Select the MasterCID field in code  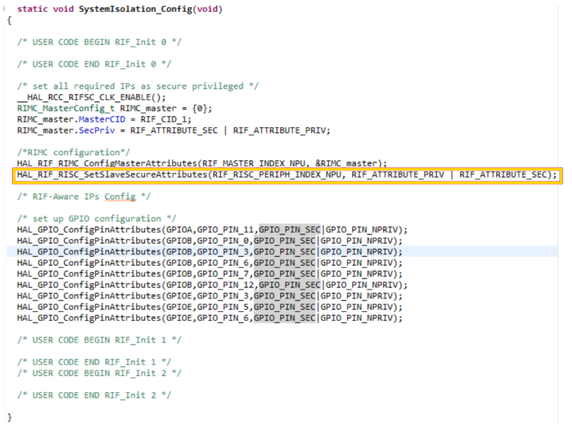[x=102, y=119]
